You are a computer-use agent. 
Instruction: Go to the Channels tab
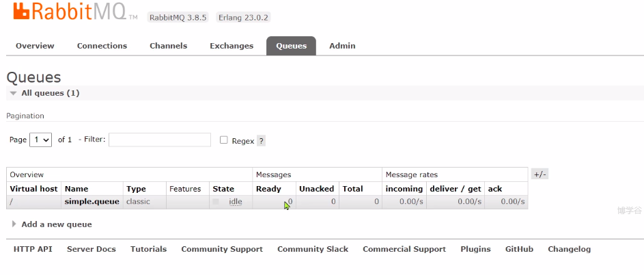point(168,46)
